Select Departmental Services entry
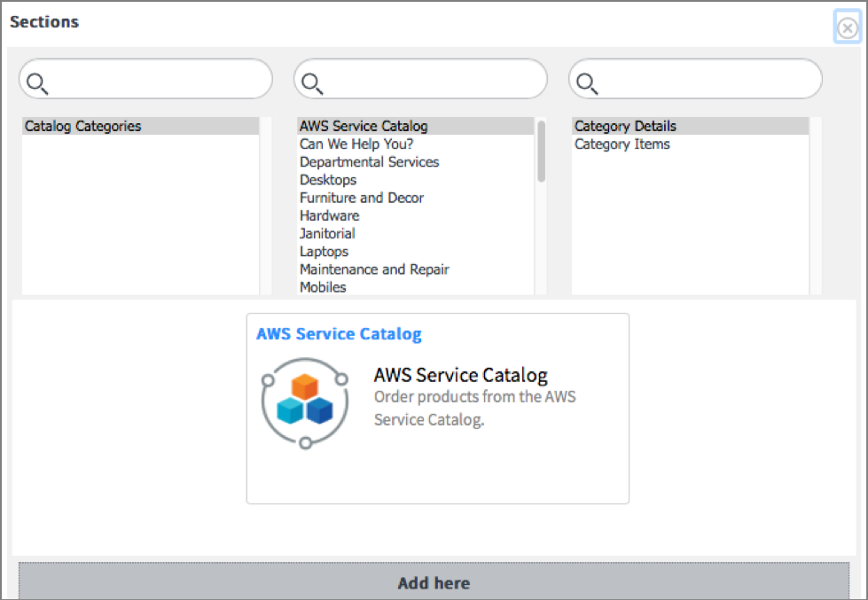Viewport: 868px width, 600px height. [x=415, y=162]
